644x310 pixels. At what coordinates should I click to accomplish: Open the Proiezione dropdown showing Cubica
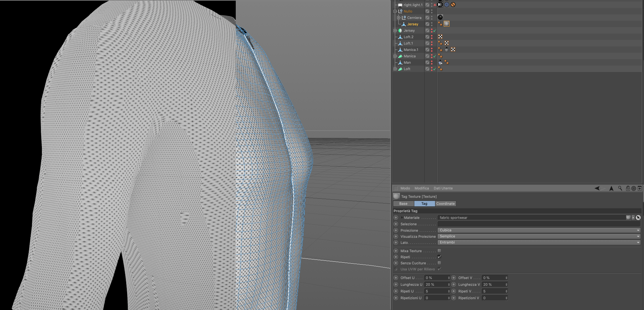coord(539,230)
